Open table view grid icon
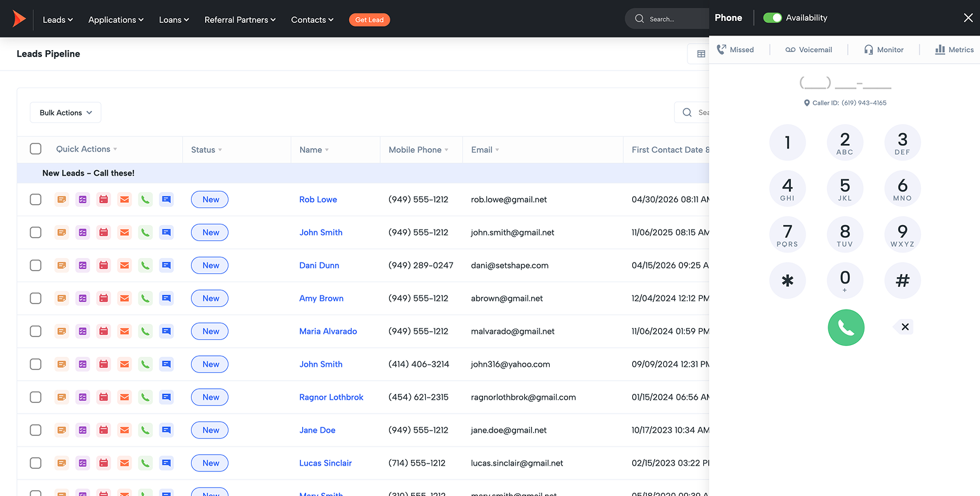This screenshot has height=496, width=980. pos(701,54)
